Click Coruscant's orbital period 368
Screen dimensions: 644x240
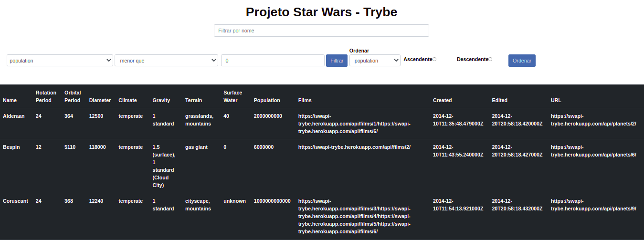[69, 201]
